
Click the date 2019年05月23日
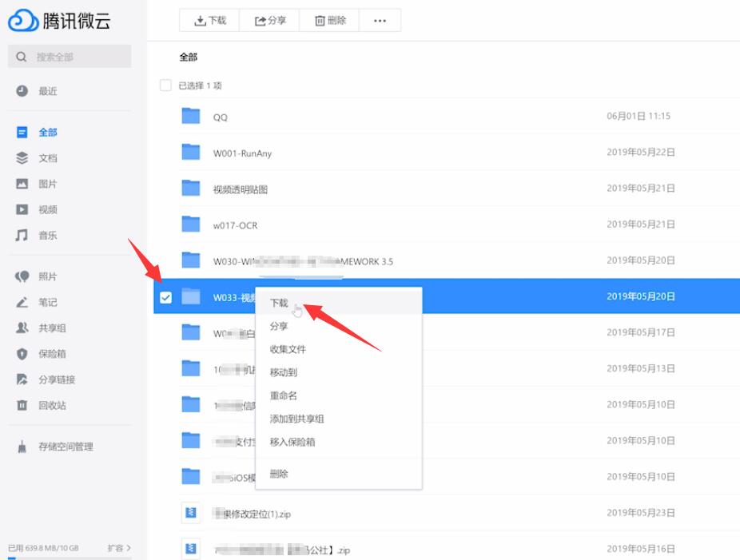click(x=640, y=513)
